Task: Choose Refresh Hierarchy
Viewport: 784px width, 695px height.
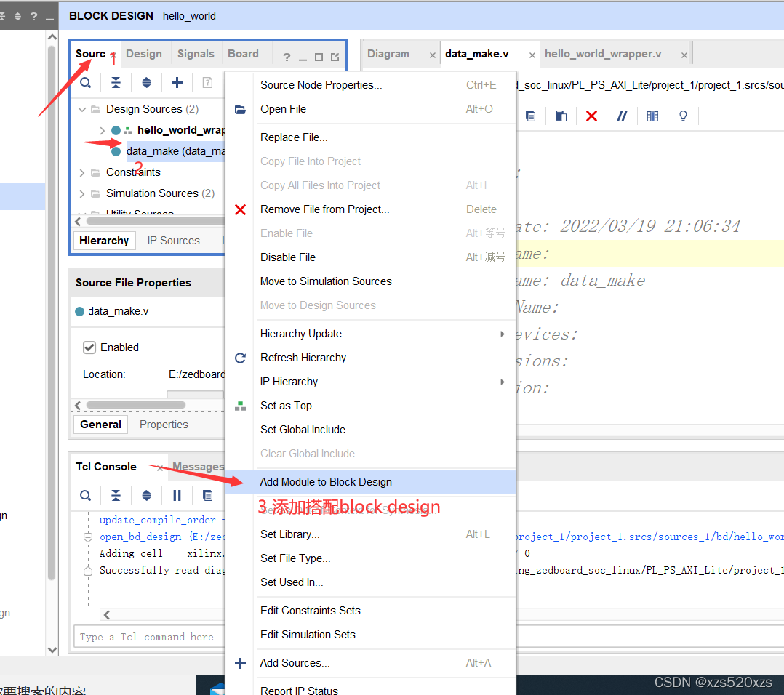Action: click(370, 358)
